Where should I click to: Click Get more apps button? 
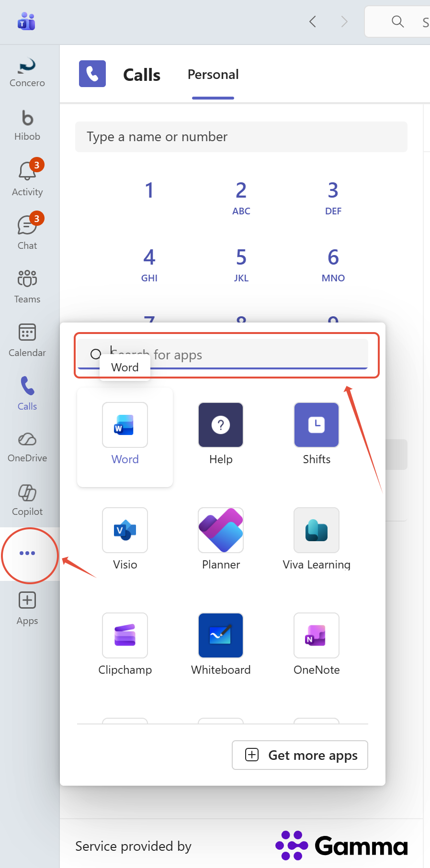pos(300,755)
